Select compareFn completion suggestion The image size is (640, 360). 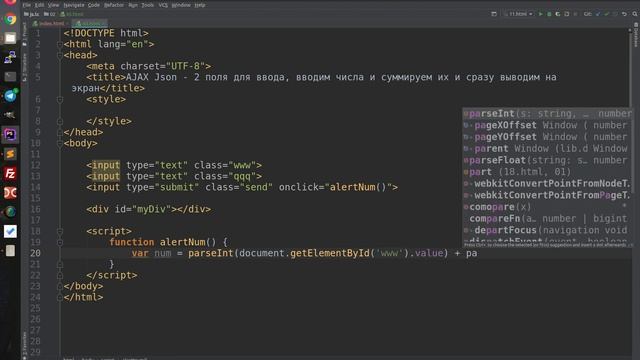[x=547, y=218]
